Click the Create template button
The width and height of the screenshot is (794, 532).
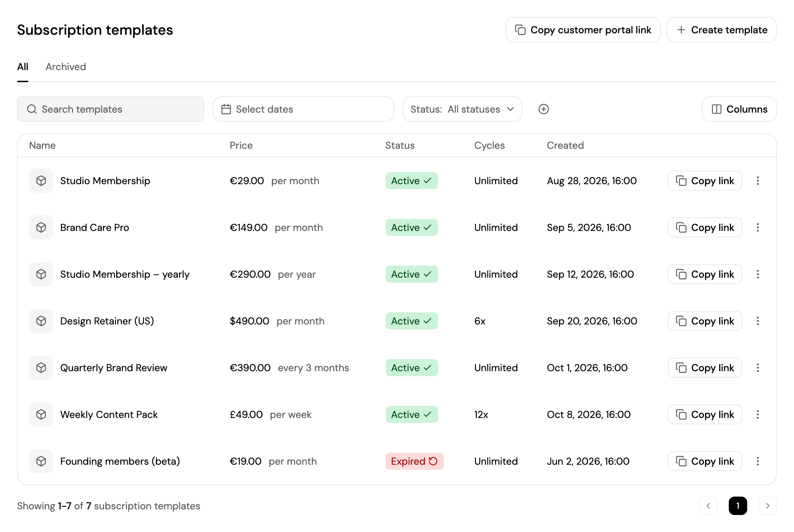pos(722,30)
